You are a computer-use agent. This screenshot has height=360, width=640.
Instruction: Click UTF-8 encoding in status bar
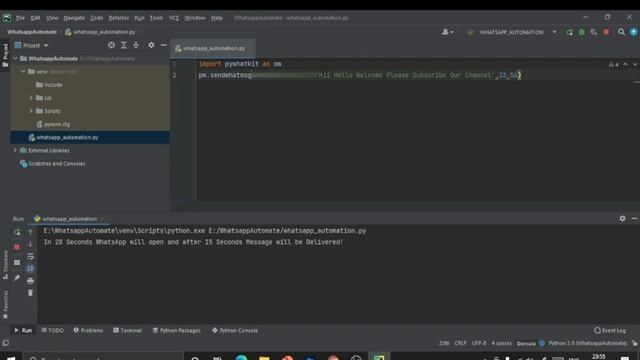(479, 343)
